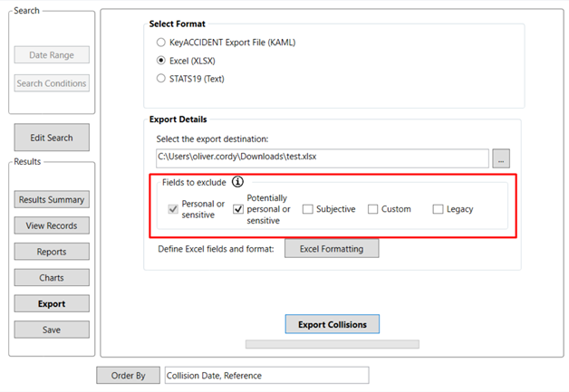Open the browse destination ellipsis button
This screenshot has height=392, width=569.
pos(501,158)
